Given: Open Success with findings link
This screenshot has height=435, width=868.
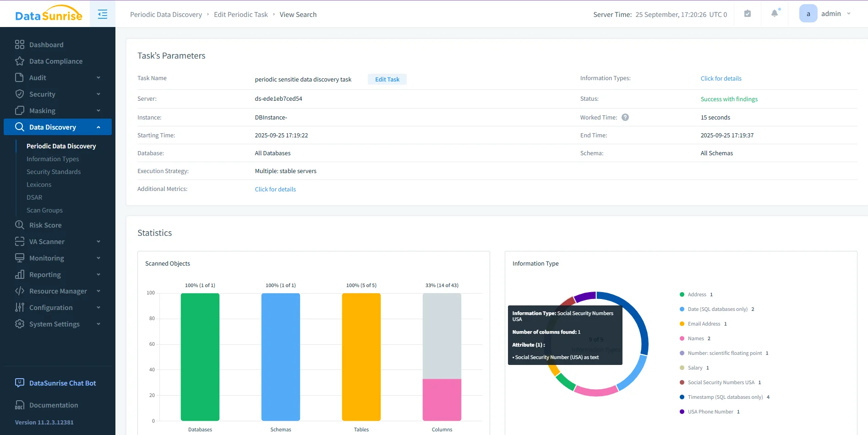Looking at the screenshot, I should pos(729,99).
